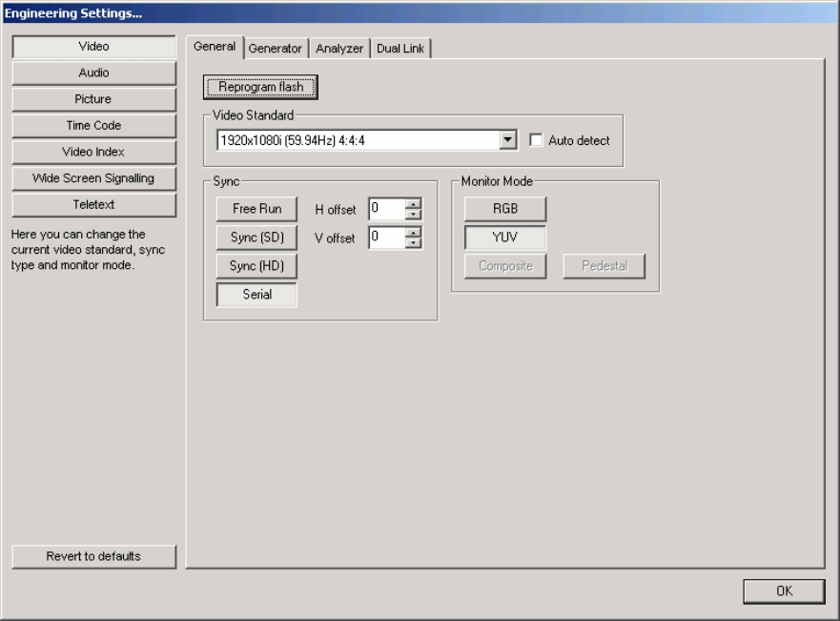Switch monitor mode to RGB

coord(504,209)
